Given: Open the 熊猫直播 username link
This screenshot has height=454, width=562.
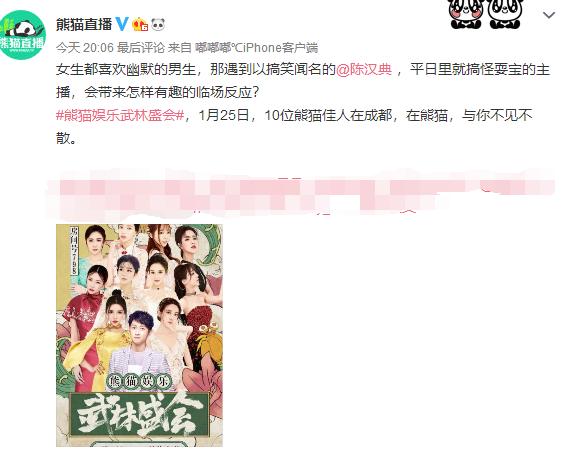Looking at the screenshot, I should click(84, 24).
